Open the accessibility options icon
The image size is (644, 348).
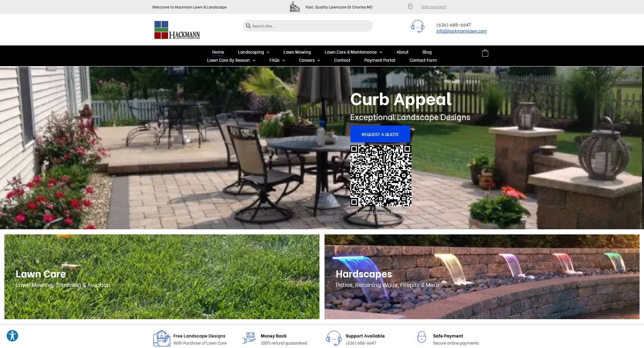tap(12, 336)
